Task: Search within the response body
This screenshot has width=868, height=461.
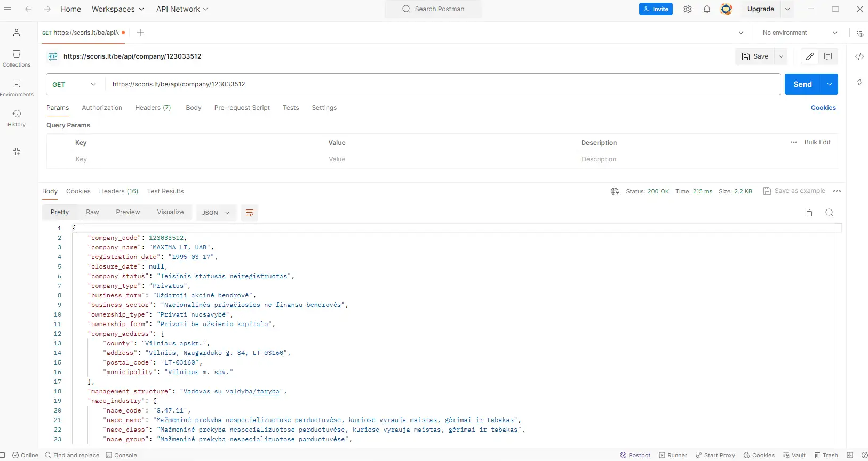Action: tap(830, 213)
